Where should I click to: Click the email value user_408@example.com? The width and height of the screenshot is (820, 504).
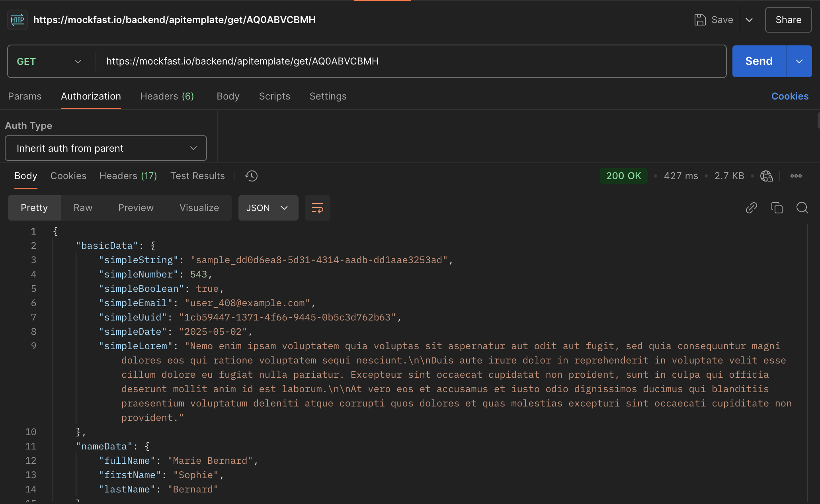[247, 303]
